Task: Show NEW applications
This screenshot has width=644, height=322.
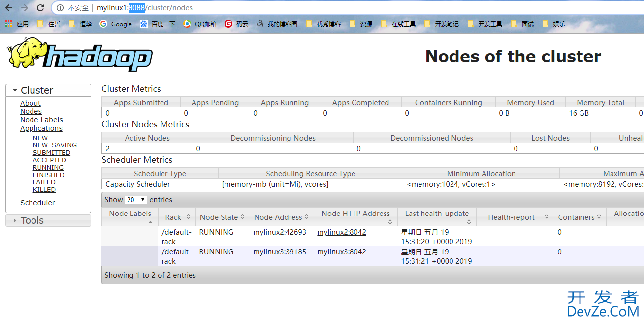Action: click(40, 138)
